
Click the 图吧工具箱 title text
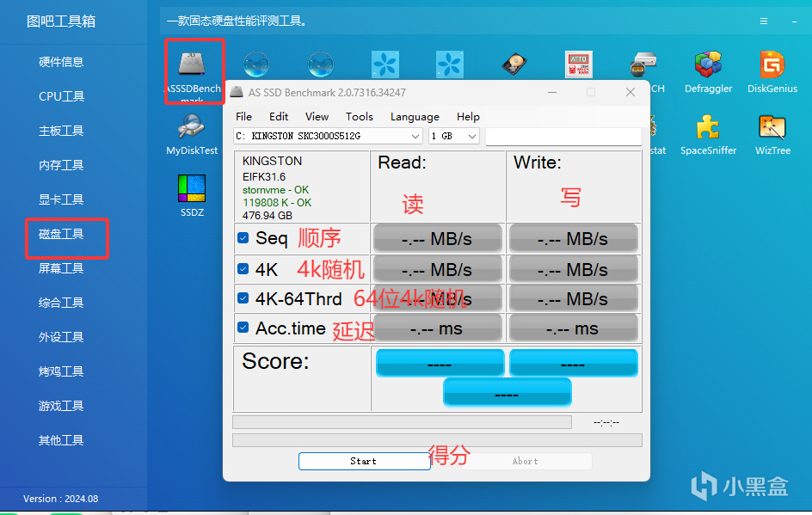[61, 21]
